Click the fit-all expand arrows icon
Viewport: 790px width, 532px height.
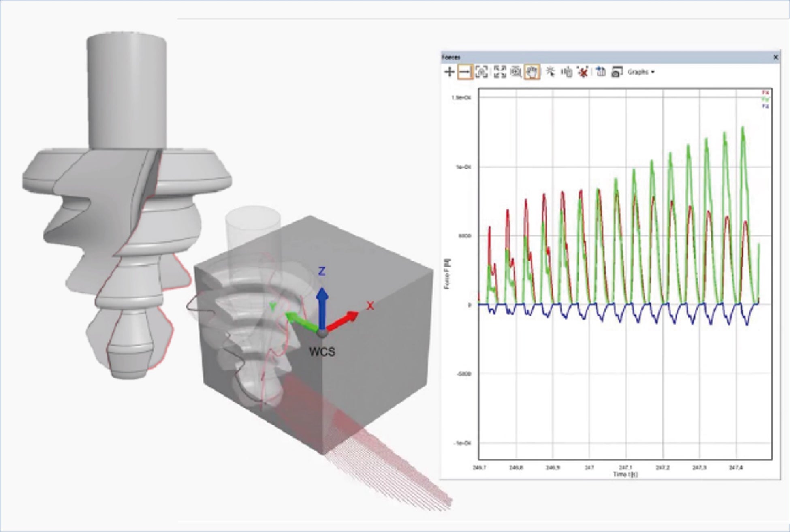[x=500, y=72]
